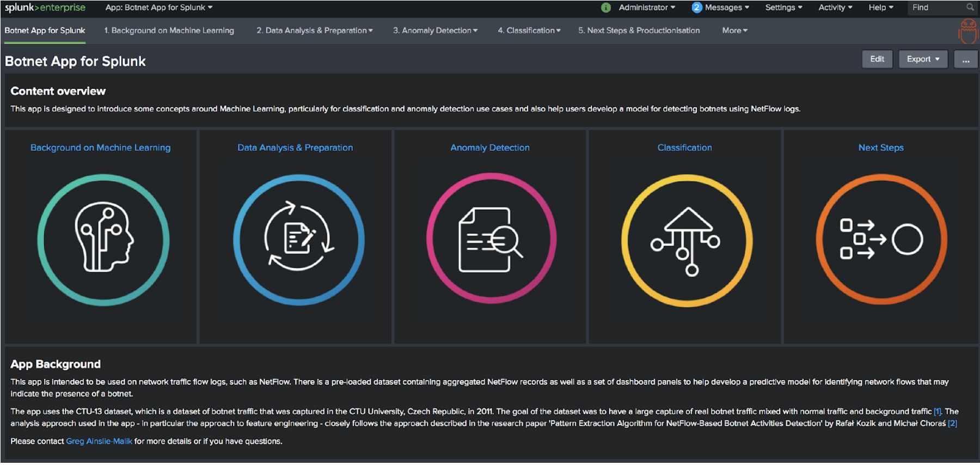This screenshot has width=980, height=465.
Task: Follow the Anomaly Detection panel link
Action: tap(490, 148)
